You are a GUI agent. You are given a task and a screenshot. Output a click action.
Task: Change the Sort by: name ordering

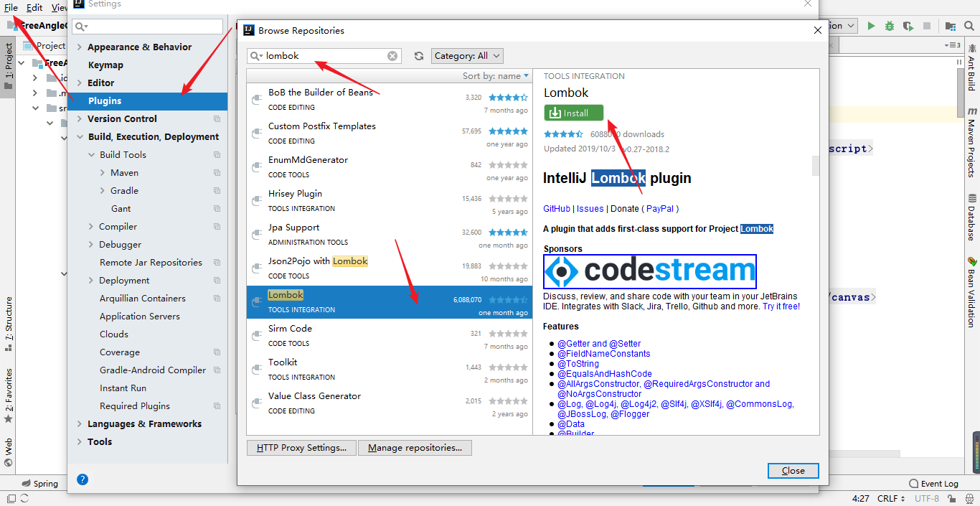point(496,75)
